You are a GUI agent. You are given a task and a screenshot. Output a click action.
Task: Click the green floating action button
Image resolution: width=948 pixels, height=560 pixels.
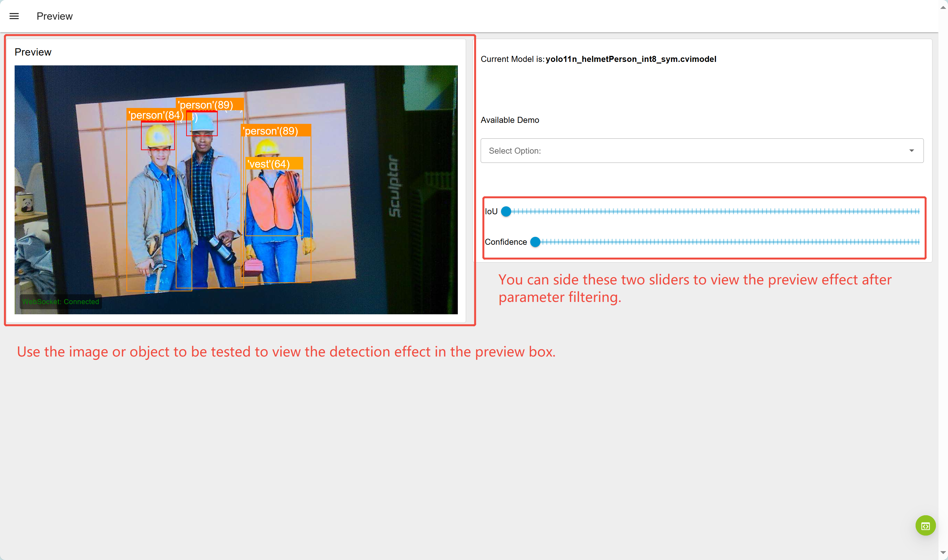(925, 525)
